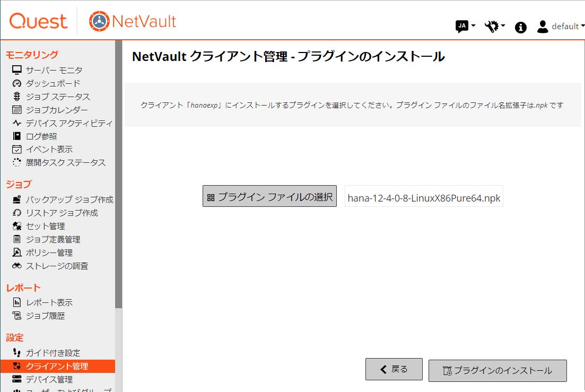The height and width of the screenshot is (392, 585).
Task: Click the プラグインのインストール button
Action: click(x=497, y=370)
